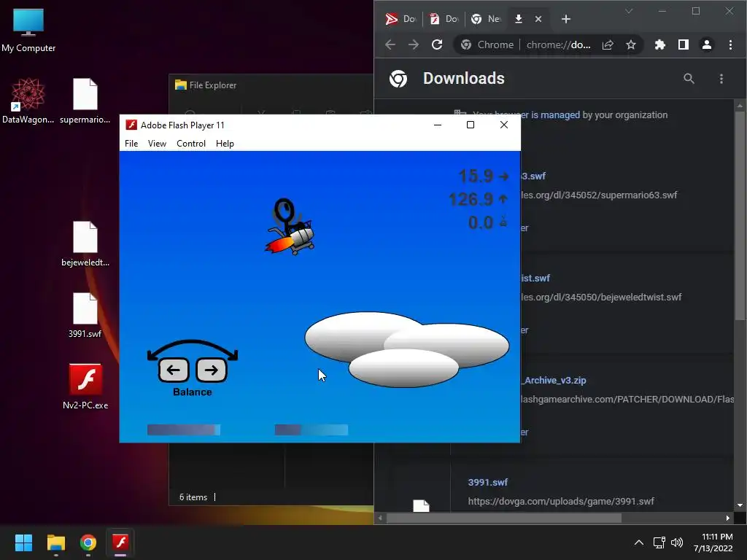
Task: Open the 3991.swf download link
Action: tap(488, 482)
